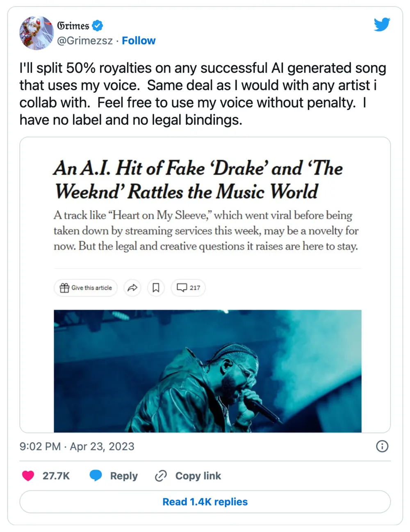This screenshot has height=532, width=410.
Task: Click the Twitter bird logo
Action: [x=382, y=25]
